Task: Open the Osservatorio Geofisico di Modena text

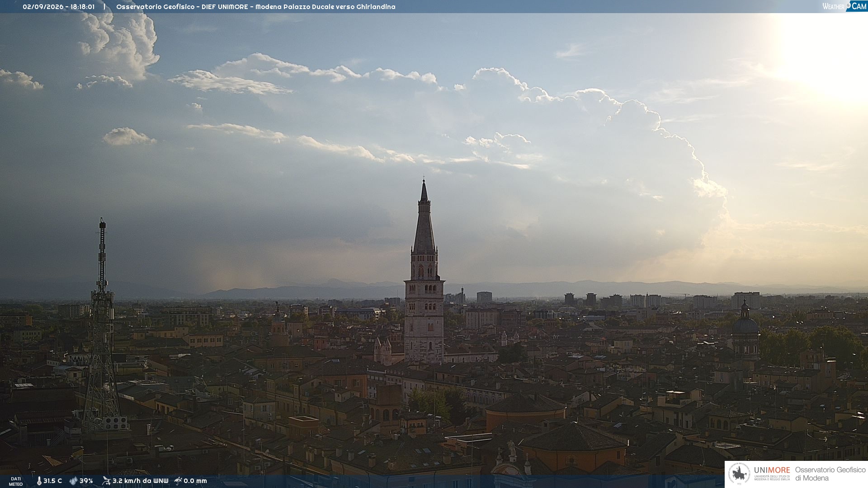Action: (x=830, y=474)
